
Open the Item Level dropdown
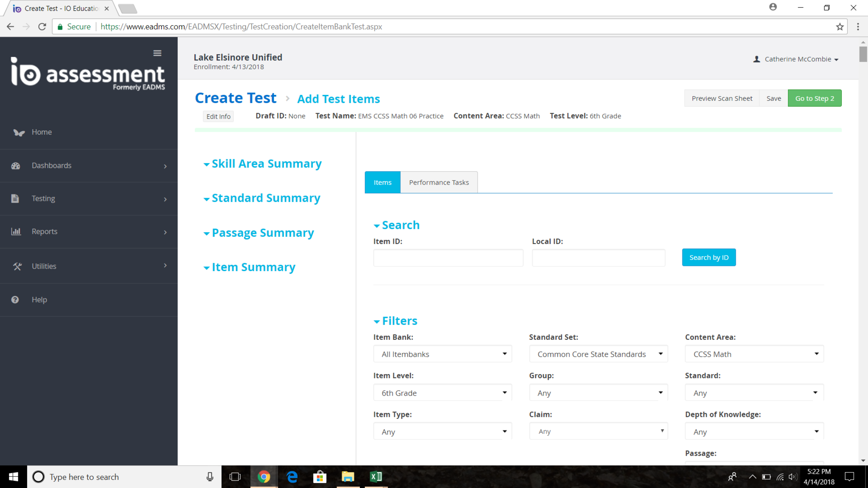pyautogui.click(x=442, y=393)
